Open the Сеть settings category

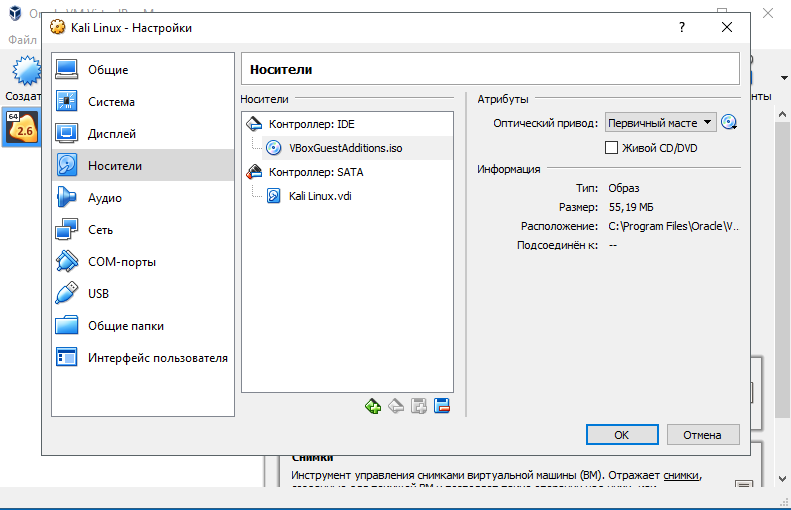(x=143, y=229)
